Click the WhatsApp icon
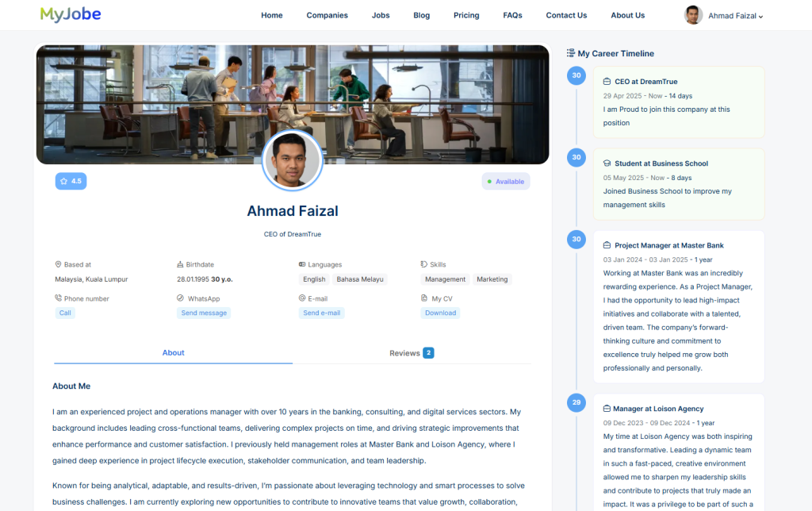 click(x=180, y=298)
